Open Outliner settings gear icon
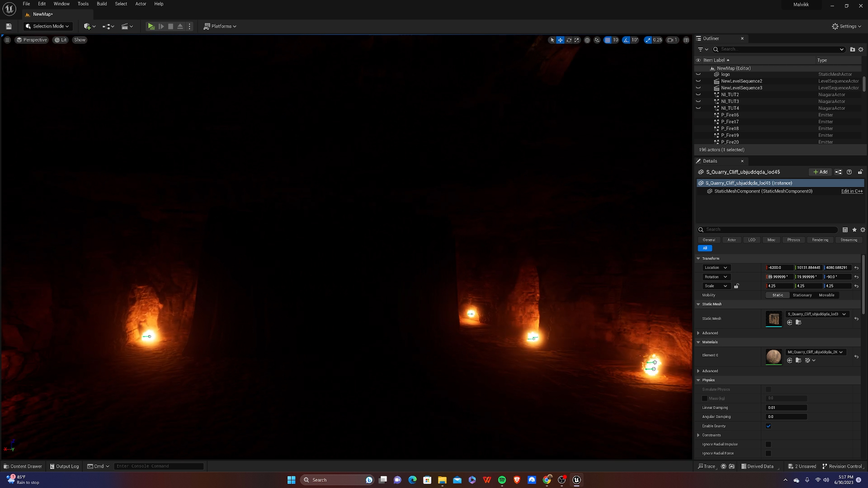 tap(861, 49)
